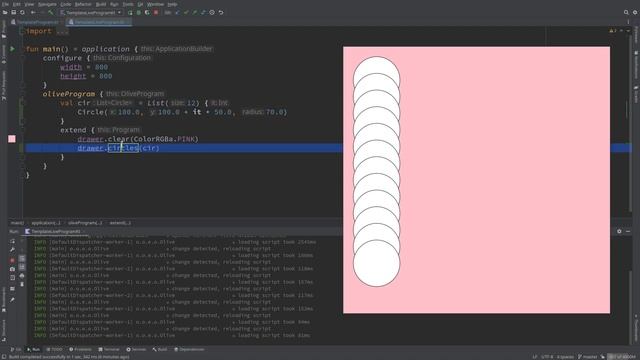Click the red Stop icon in the top toolbar

pyautogui.click(x=156, y=13)
